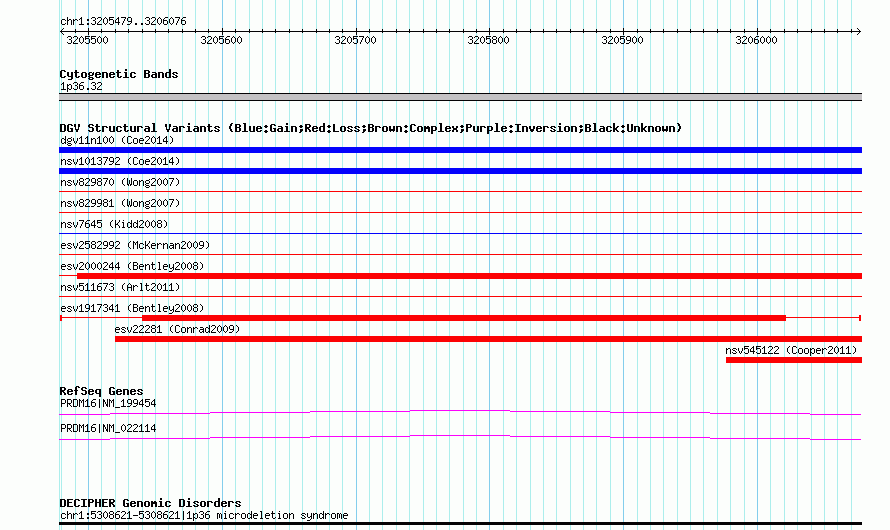Click ruler position 3205800
The image size is (890, 530).
coord(488,40)
